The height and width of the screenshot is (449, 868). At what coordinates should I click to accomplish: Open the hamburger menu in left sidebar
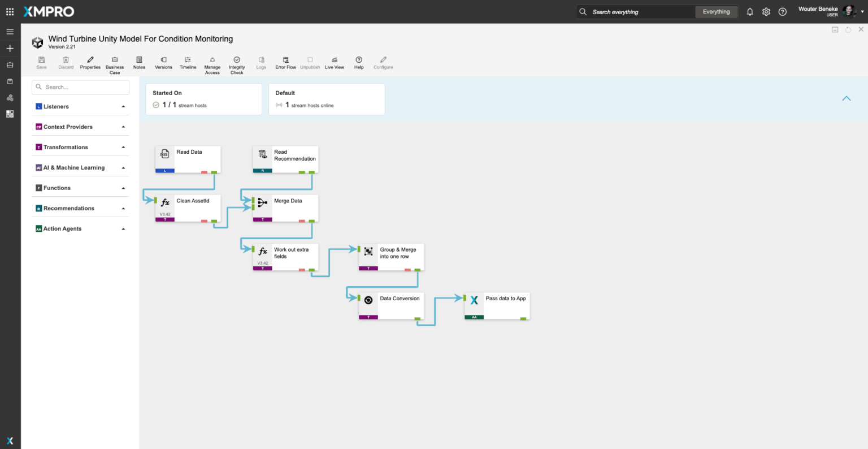point(10,32)
